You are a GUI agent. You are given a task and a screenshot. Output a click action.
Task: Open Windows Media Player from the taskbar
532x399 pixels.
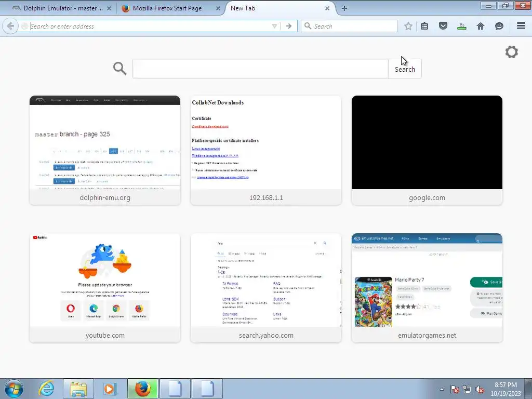pos(110,389)
